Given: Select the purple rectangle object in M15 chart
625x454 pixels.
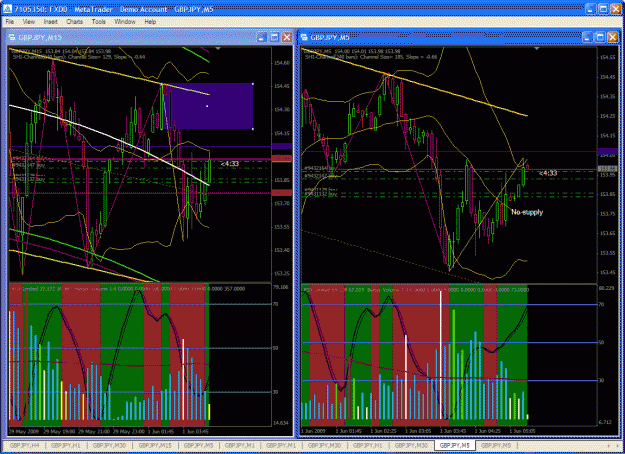Looking at the screenshot, I should pos(207,106).
